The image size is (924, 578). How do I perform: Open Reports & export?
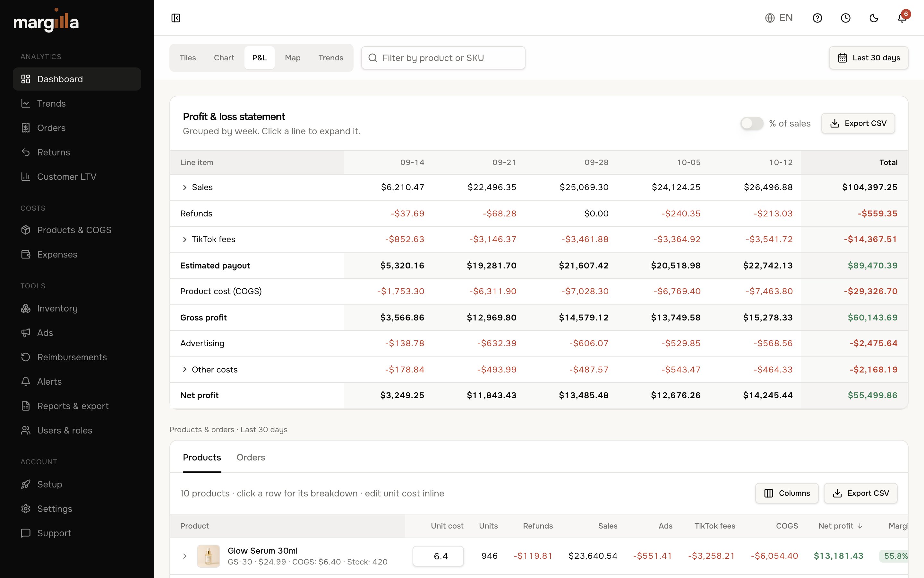[x=77, y=406]
